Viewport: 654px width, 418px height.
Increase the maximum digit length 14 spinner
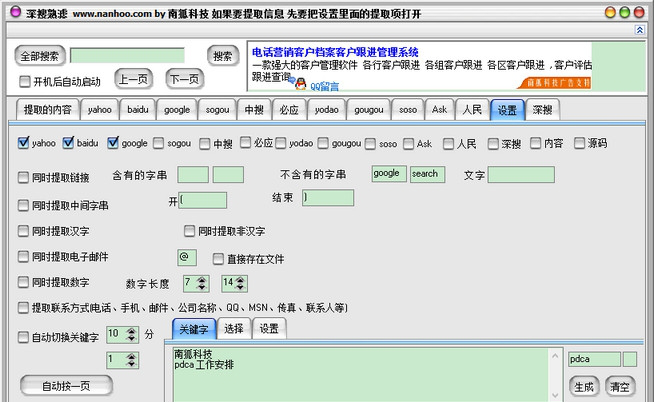240,280
